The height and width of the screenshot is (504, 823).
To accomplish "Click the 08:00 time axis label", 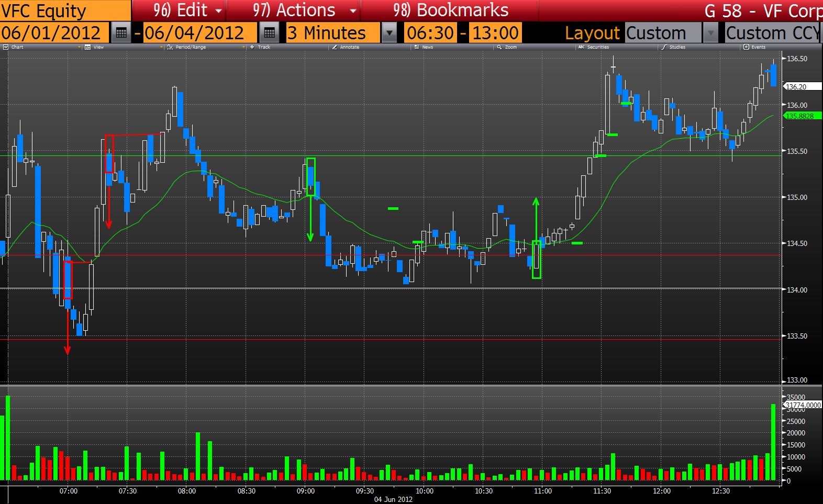I will [x=187, y=491].
